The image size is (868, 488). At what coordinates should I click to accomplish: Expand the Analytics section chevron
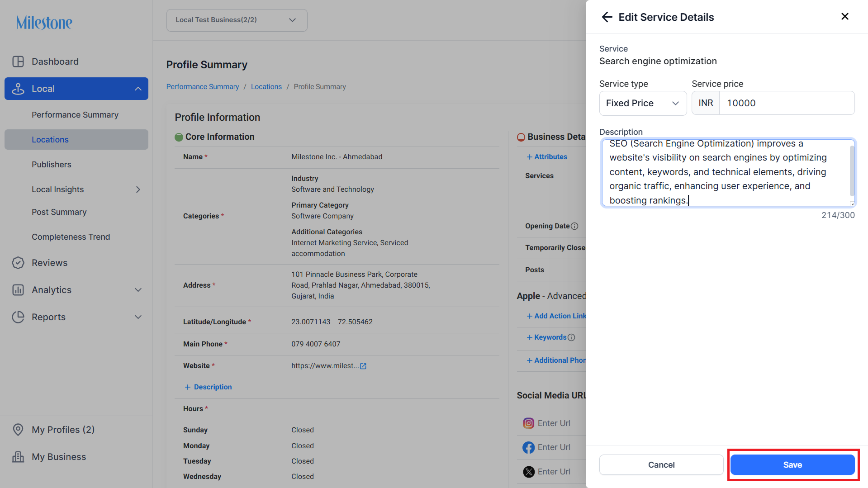(138, 290)
